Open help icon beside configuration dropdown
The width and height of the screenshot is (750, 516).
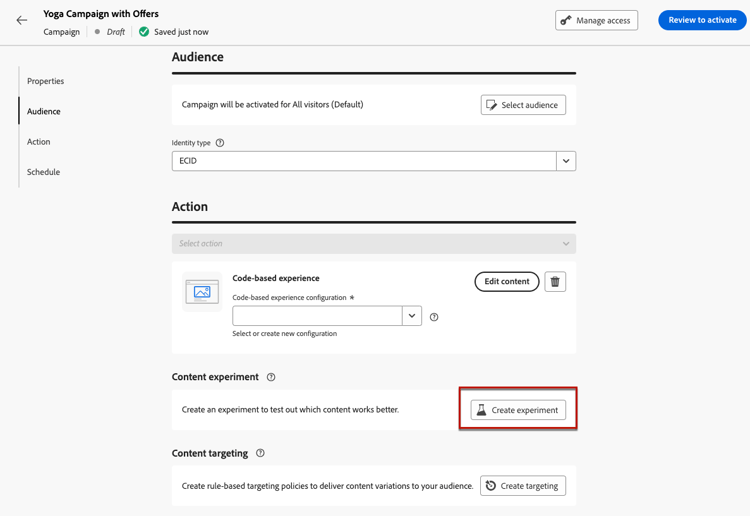(434, 317)
